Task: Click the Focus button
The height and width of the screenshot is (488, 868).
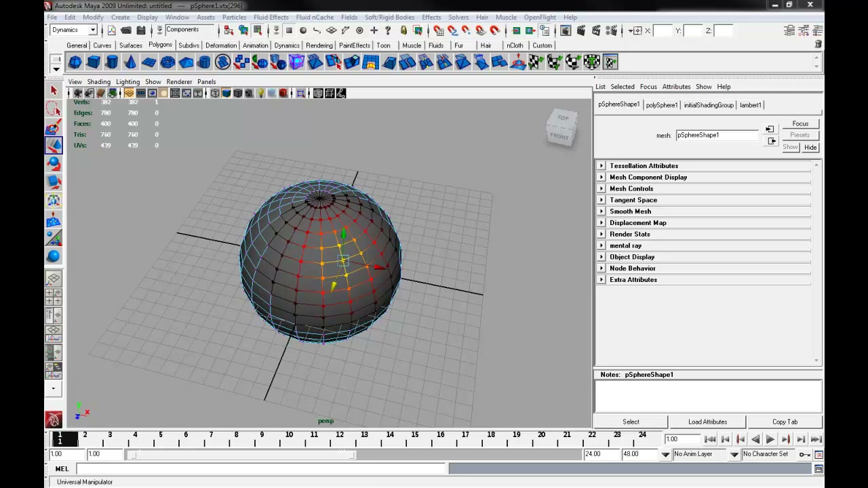Action: point(800,124)
